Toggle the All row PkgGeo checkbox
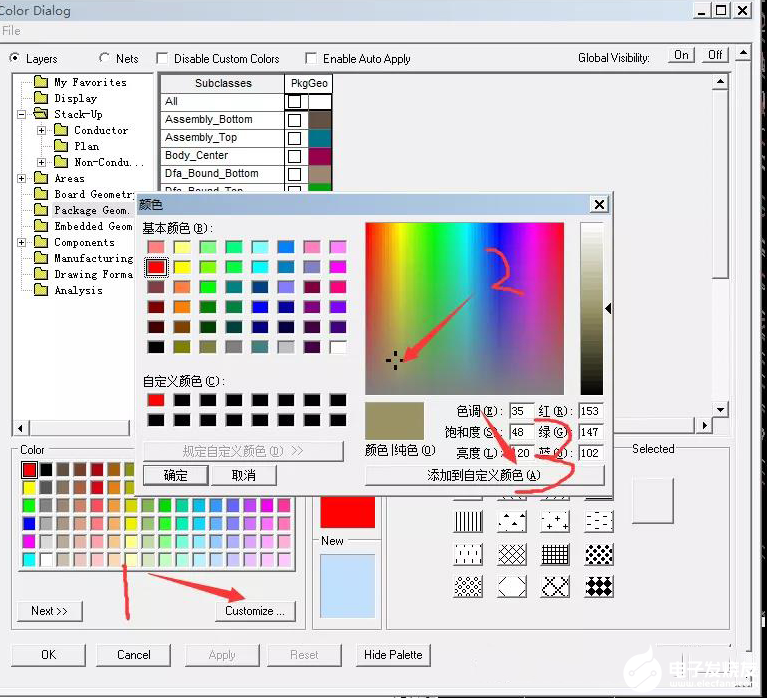Viewport: 768px width, 699px height. (x=294, y=101)
